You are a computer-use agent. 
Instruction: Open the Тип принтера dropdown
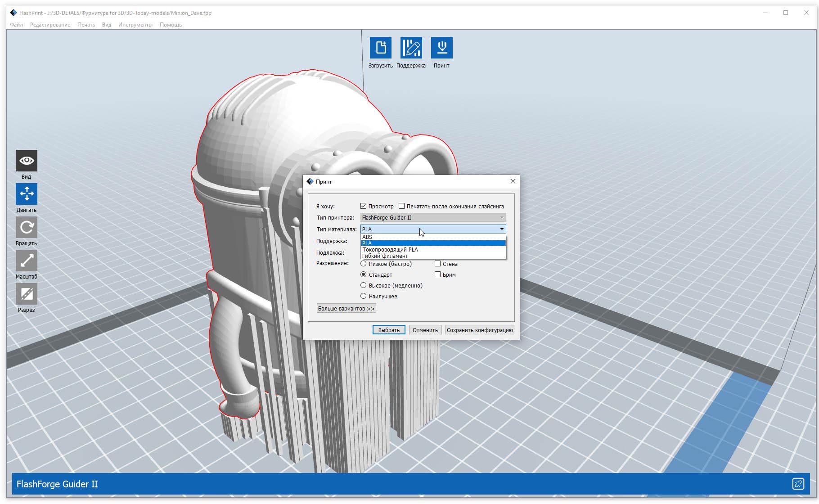(x=433, y=217)
